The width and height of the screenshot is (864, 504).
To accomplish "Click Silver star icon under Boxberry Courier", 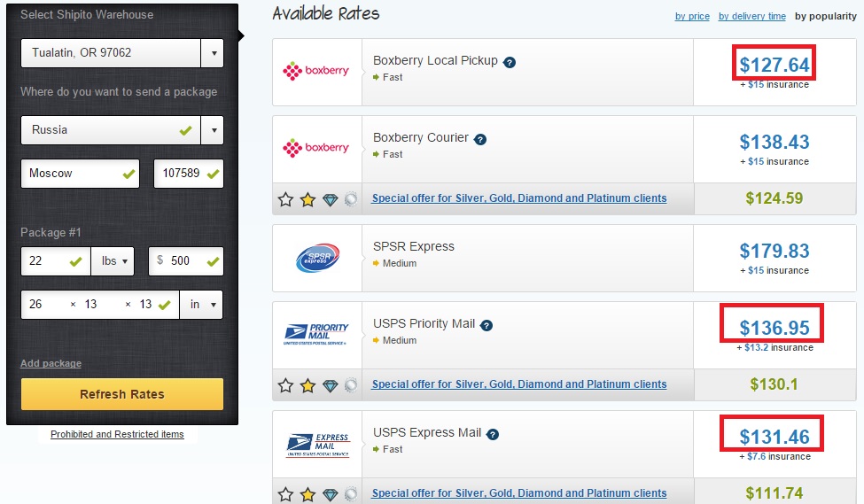I will (285, 198).
